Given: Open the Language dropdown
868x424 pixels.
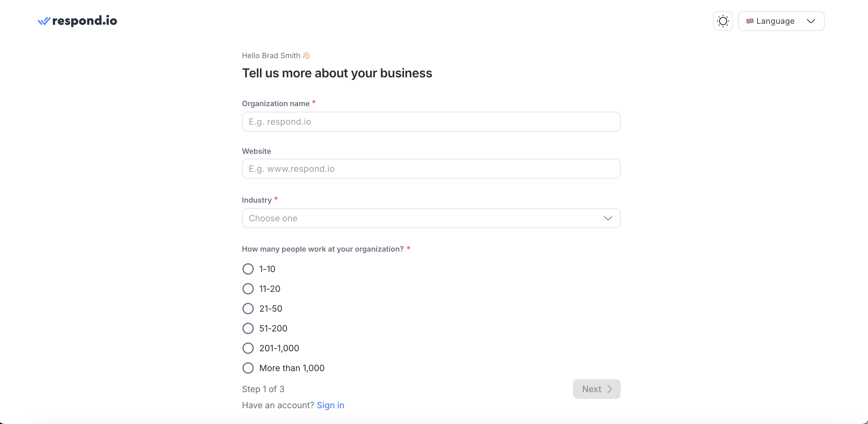Looking at the screenshot, I should click(781, 21).
